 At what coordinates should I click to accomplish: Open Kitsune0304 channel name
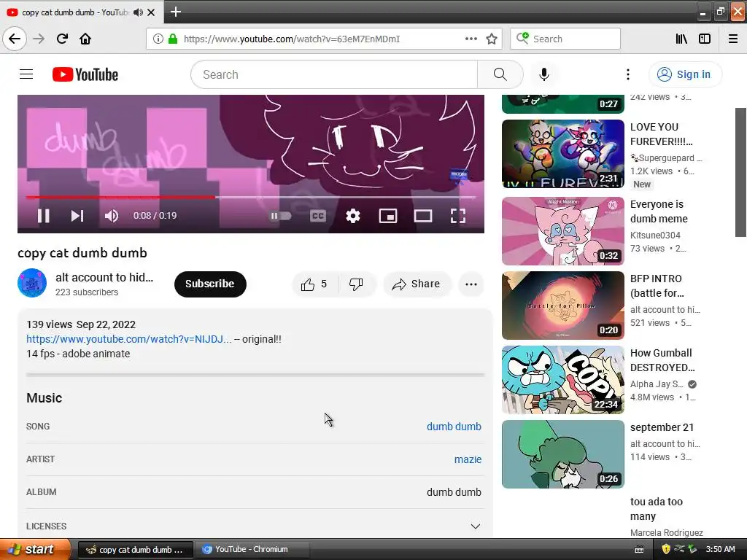[655, 236]
